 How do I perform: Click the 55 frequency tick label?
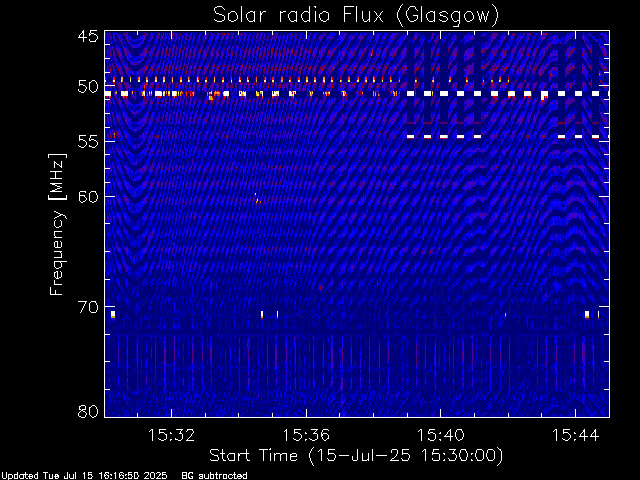click(x=88, y=141)
